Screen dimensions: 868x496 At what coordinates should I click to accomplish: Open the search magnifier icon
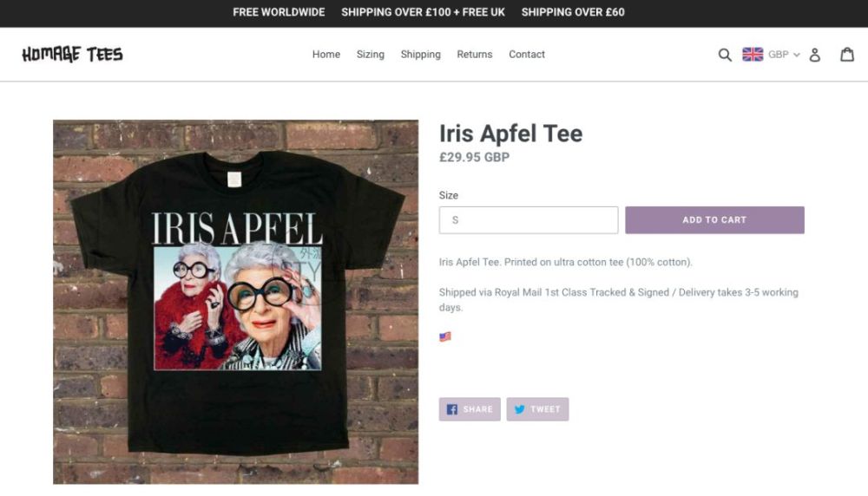click(x=725, y=55)
